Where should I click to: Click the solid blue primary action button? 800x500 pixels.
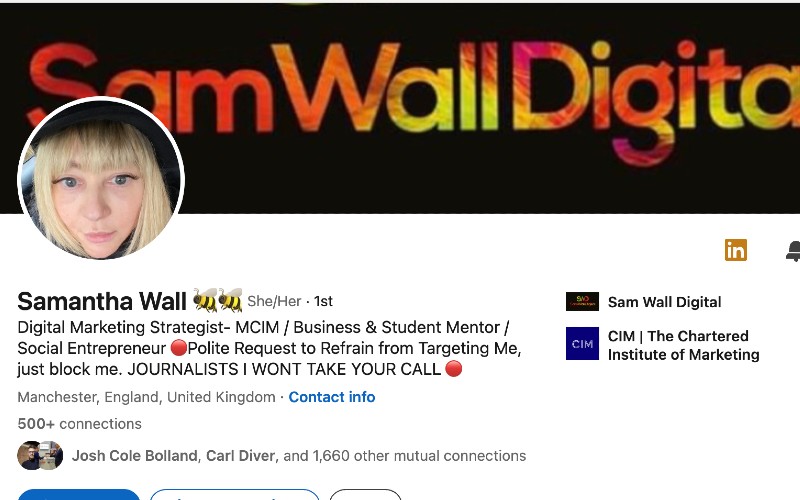[x=79, y=495]
